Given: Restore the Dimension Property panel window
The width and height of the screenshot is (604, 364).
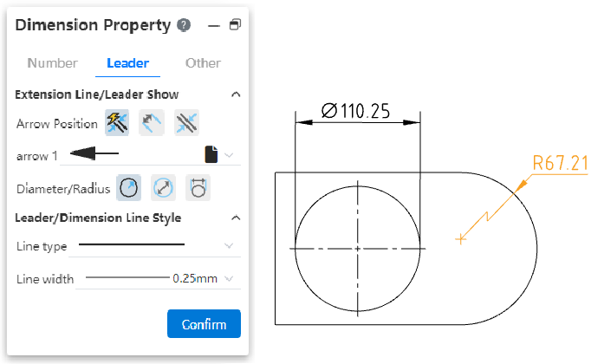Looking at the screenshot, I should (x=235, y=25).
